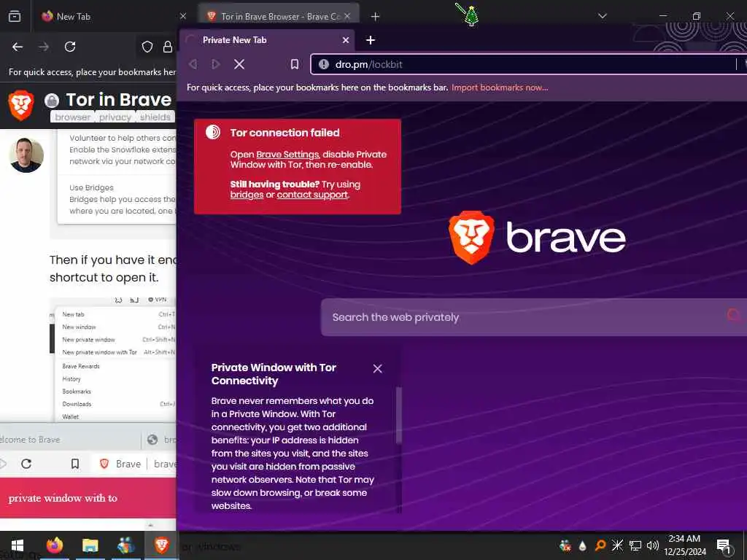Click the Brave forward arrow button
747x560 pixels.
pyautogui.click(x=215, y=64)
